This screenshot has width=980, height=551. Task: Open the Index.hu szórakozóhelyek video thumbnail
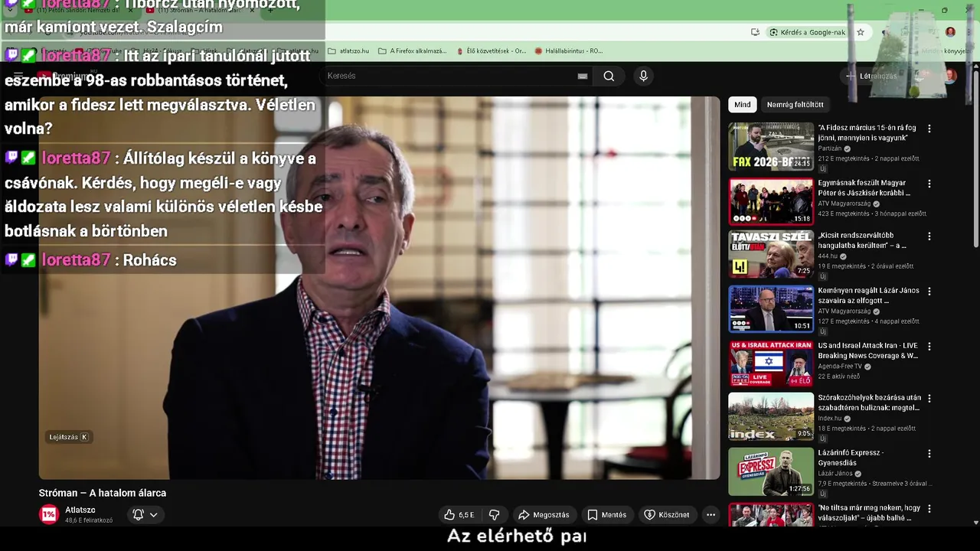click(x=771, y=416)
